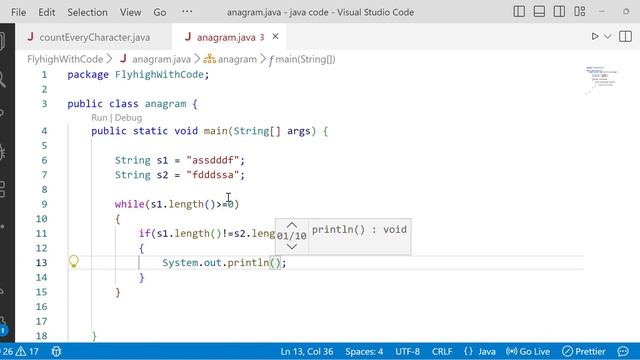Open the File menu
Image resolution: width=640 pixels, height=360 pixels.
18,12
